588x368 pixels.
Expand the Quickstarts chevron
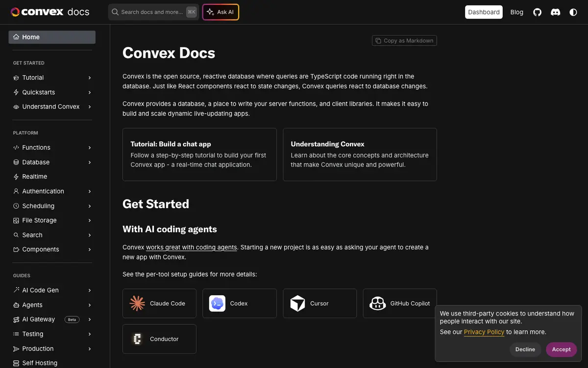[x=90, y=92]
